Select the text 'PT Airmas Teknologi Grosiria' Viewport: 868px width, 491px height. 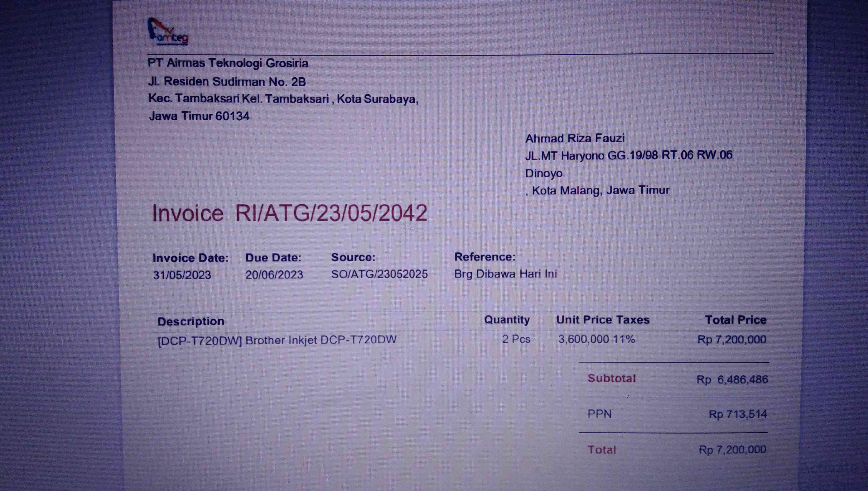228,63
